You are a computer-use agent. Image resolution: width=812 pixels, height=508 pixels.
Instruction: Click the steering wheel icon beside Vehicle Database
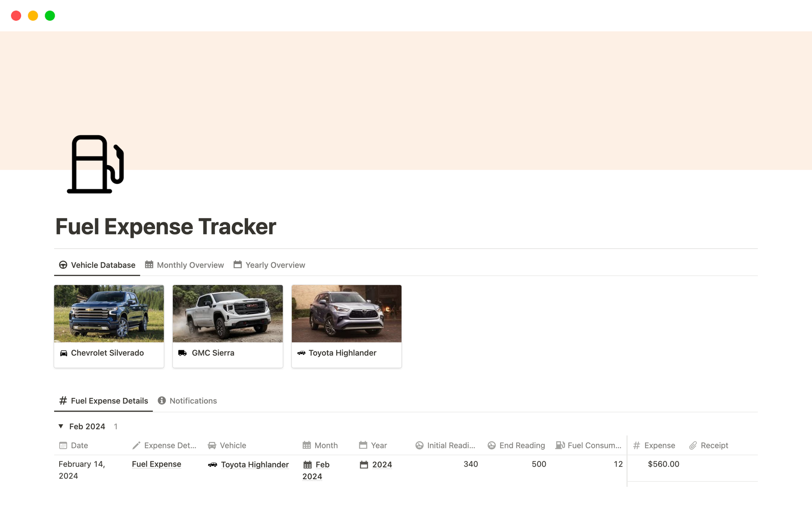point(62,265)
